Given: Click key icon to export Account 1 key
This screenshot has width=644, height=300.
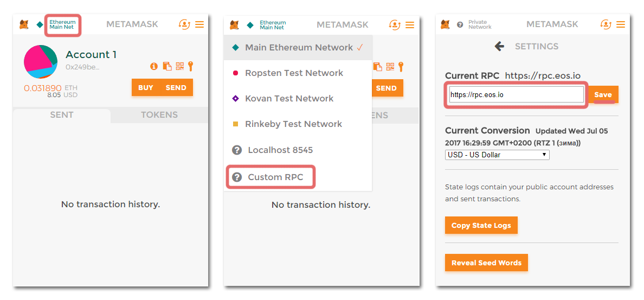Looking at the screenshot, I should click(190, 66).
